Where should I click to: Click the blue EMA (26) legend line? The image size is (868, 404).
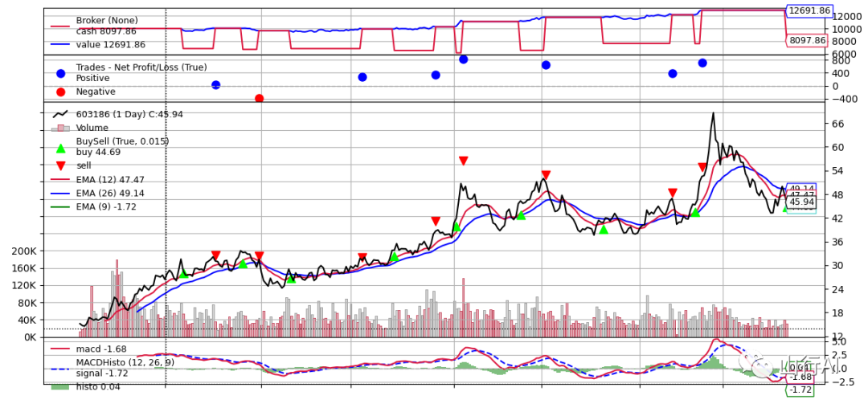tap(60, 193)
